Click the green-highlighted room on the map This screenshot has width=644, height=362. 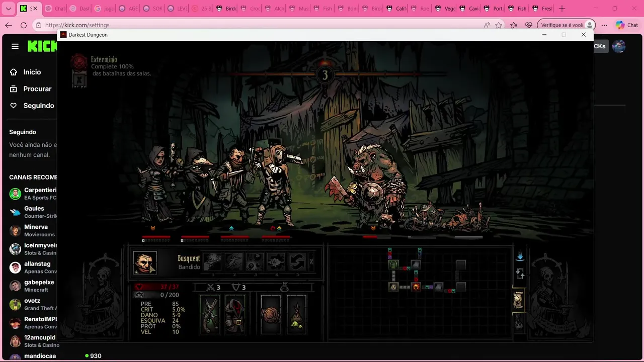click(393, 264)
